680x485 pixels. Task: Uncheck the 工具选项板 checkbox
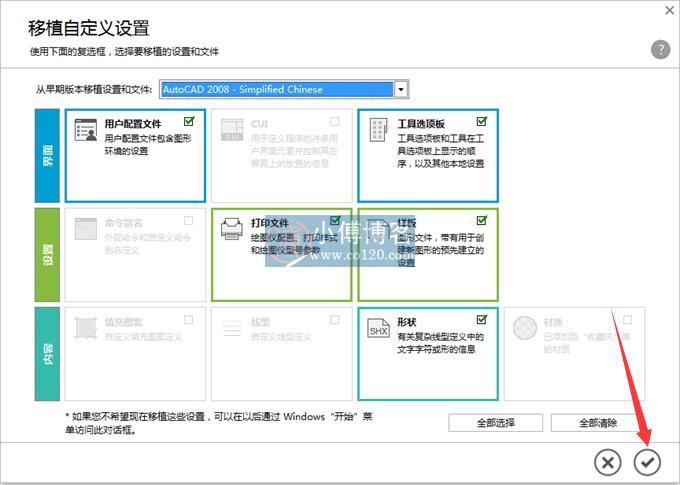pos(482,121)
